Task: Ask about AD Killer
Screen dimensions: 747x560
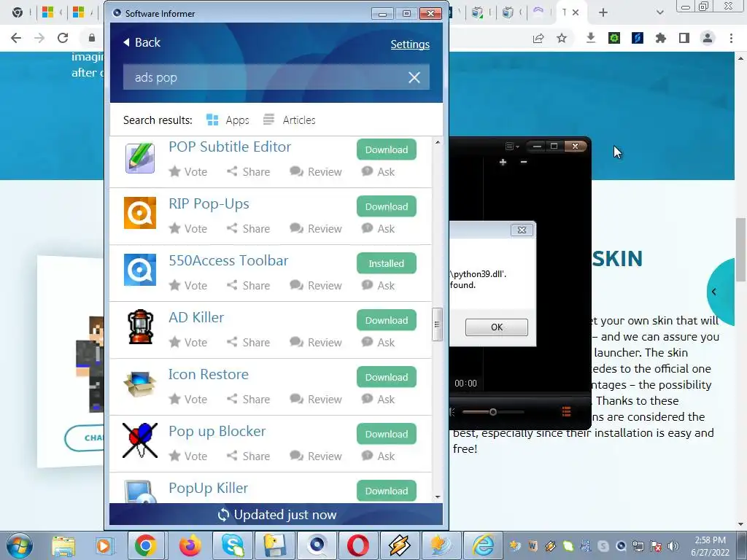Action: pyautogui.click(x=379, y=343)
